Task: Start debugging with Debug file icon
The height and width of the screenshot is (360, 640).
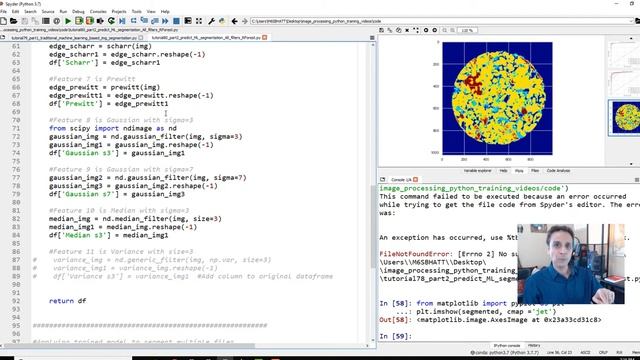Action: pyautogui.click(x=122, y=21)
